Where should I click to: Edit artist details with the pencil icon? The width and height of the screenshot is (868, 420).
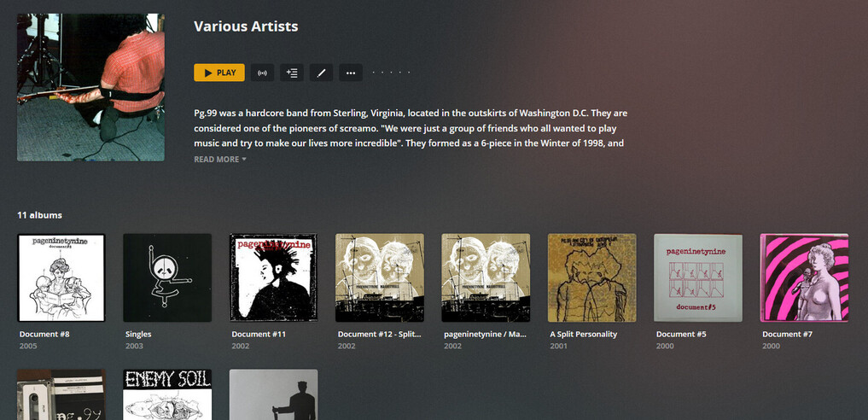pos(321,73)
